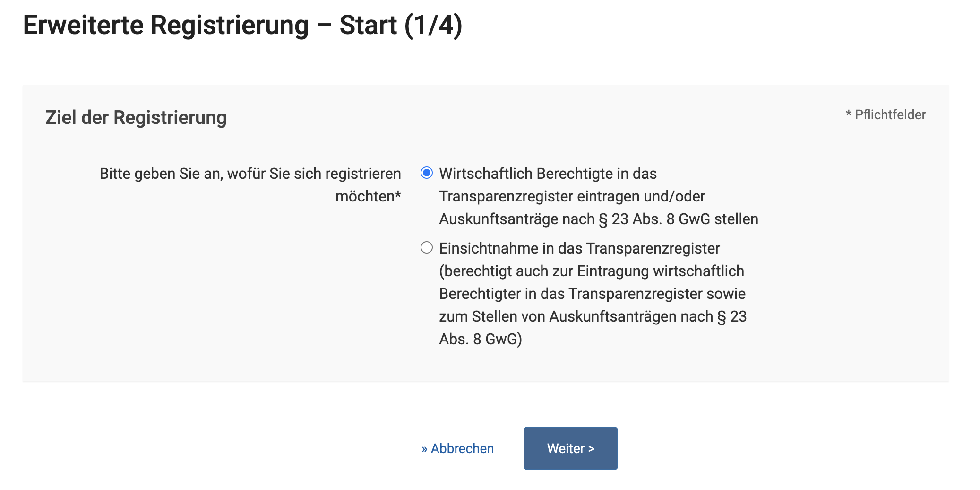
Task: Click the "Weiter >" button
Action: pyautogui.click(x=570, y=448)
